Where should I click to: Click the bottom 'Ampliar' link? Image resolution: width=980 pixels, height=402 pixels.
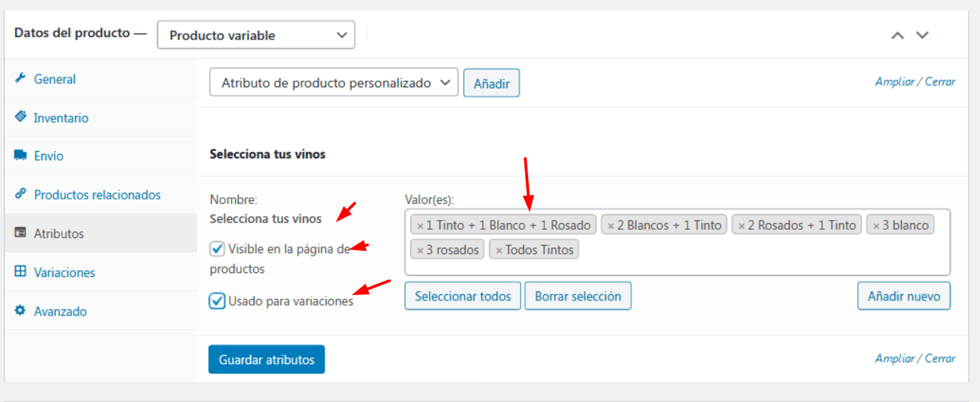(x=895, y=359)
